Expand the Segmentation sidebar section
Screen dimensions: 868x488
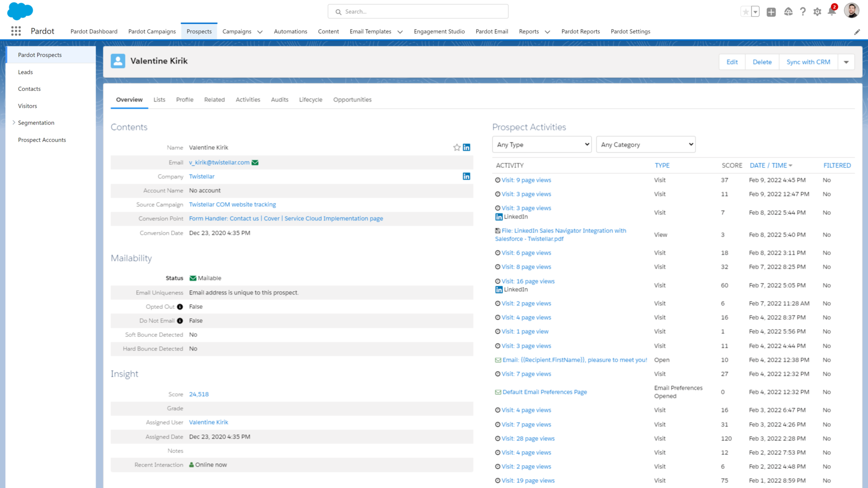pyautogui.click(x=14, y=122)
